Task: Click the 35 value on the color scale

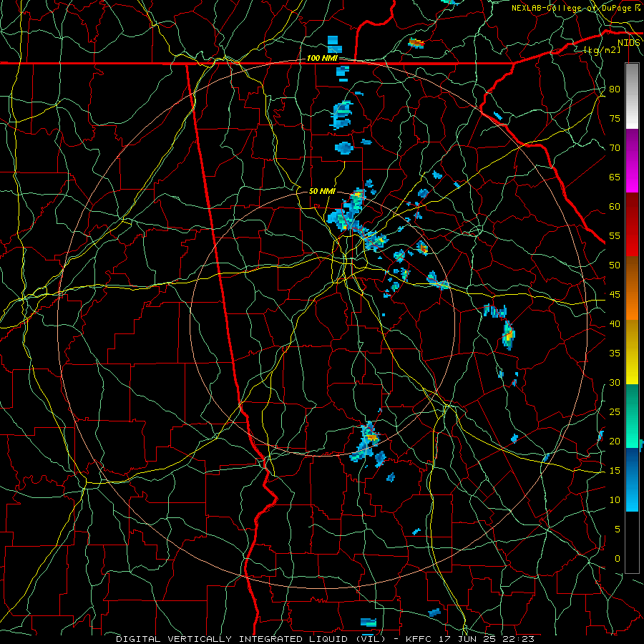Action: 615,353
